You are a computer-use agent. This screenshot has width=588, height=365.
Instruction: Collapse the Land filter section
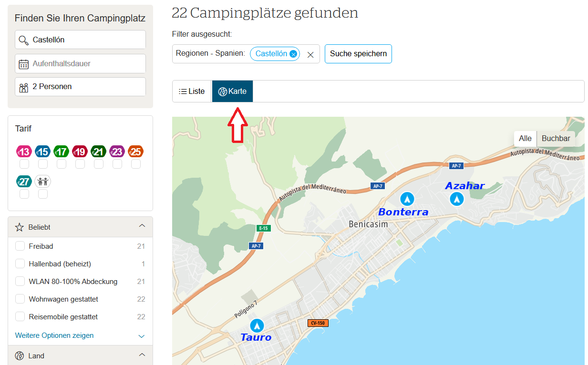point(142,355)
